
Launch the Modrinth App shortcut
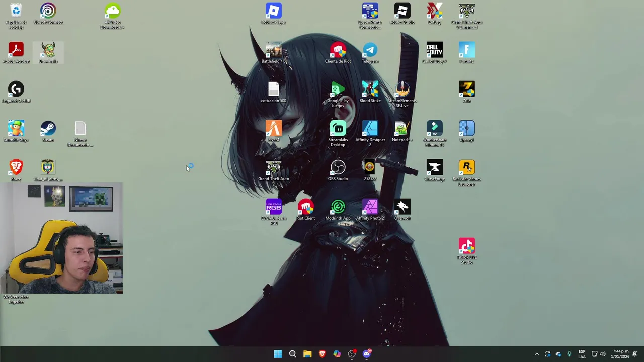coord(338,210)
